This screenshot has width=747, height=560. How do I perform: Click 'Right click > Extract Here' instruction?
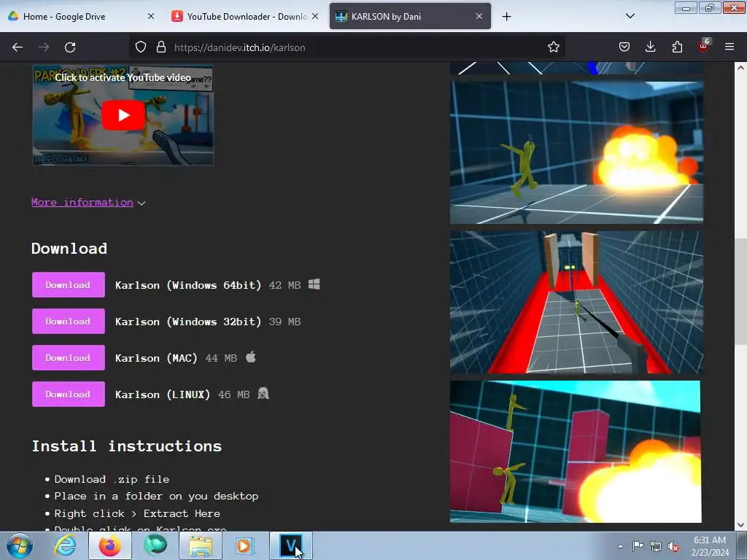click(137, 513)
